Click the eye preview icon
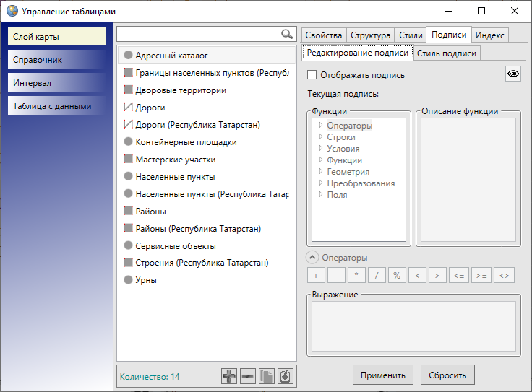The height and width of the screenshot is (392, 532). [x=512, y=74]
